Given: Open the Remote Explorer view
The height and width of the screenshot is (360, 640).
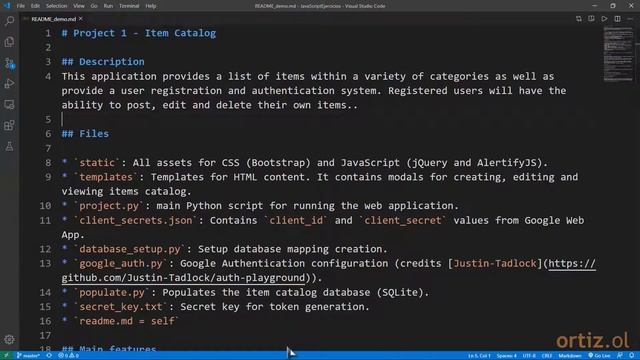Looking at the screenshot, I should pos(9,104).
